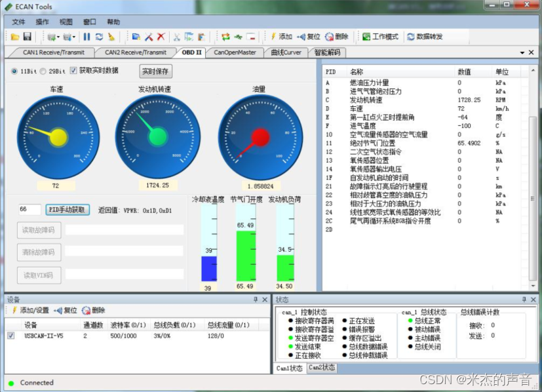Open the 视图 menu
Screen dimensions: 542x392
(66, 22)
